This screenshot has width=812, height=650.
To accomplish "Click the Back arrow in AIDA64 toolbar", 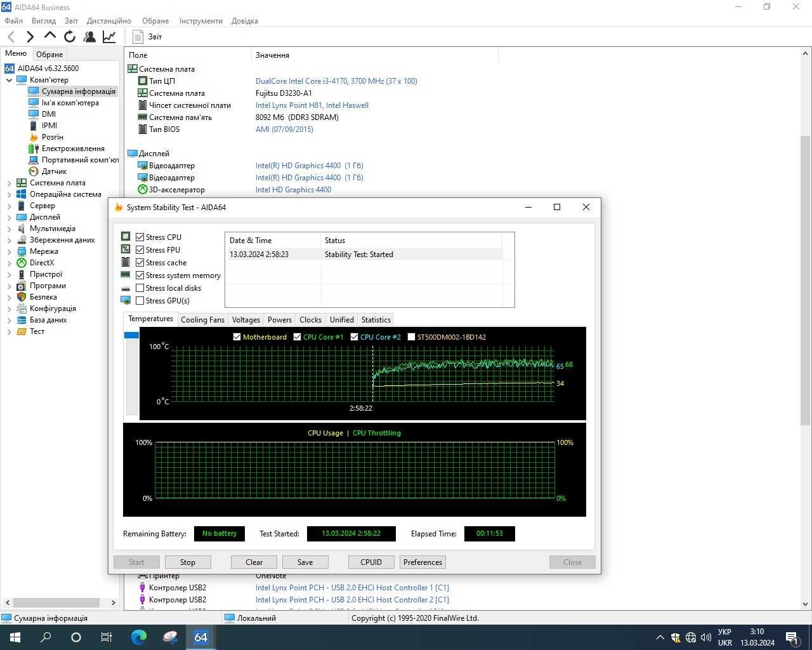I will point(11,37).
